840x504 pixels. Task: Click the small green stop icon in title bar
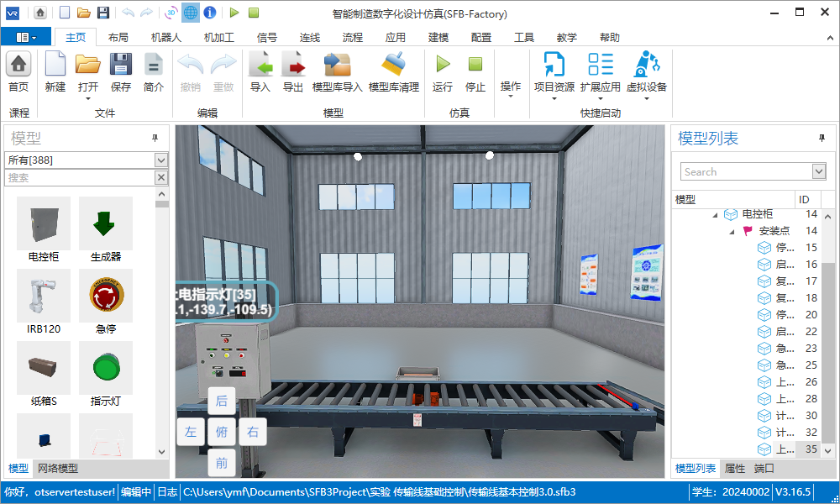[254, 13]
